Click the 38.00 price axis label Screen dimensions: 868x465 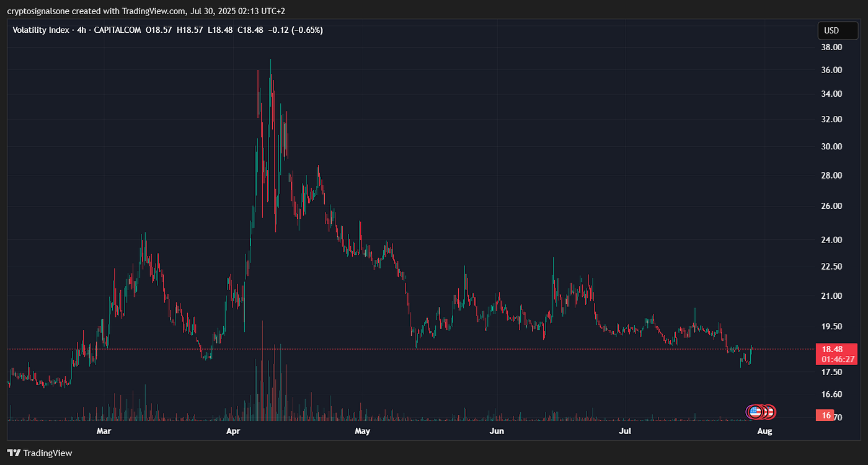pos(832,47)
